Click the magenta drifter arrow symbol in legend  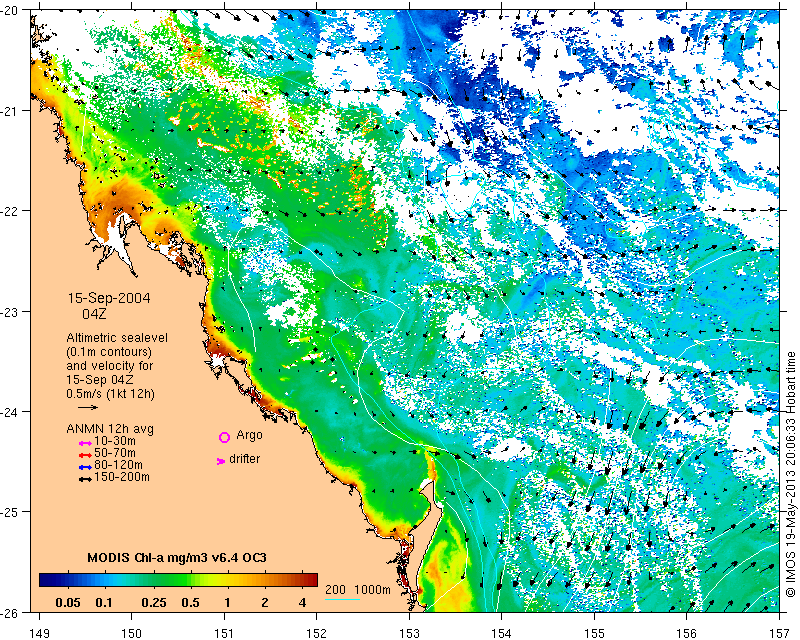(x=221, y=461)
